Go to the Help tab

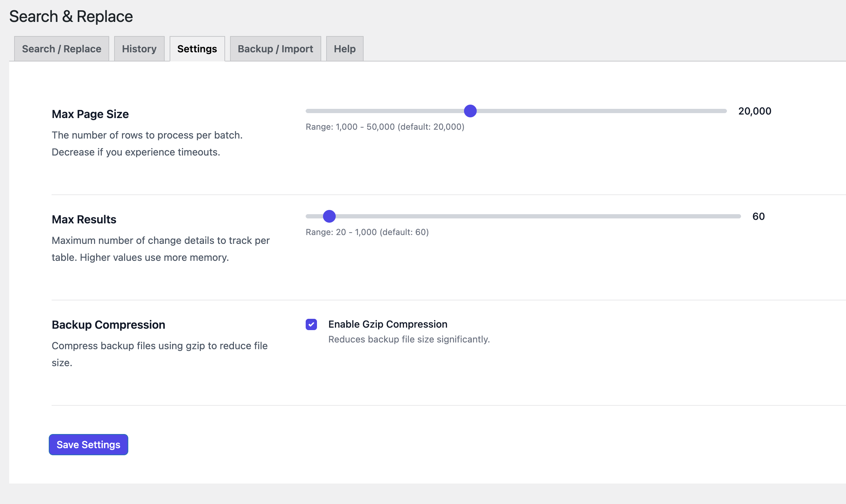(x=345, y=49)
